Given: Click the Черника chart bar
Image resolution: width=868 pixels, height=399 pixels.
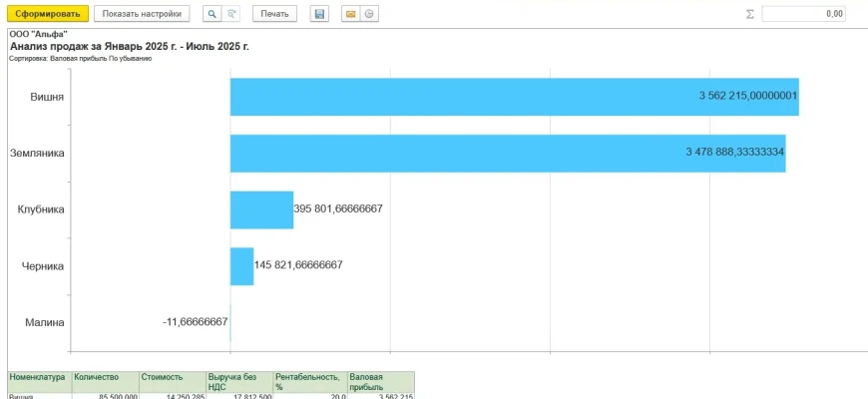Looking at the screenshot, I should [x=241, y=266].
